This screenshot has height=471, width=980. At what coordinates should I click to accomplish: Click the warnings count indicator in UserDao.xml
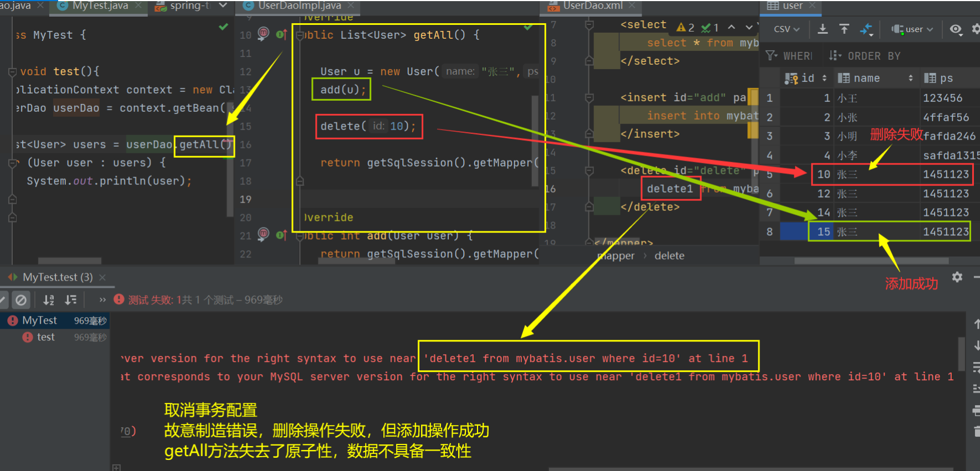coord(686,27)
